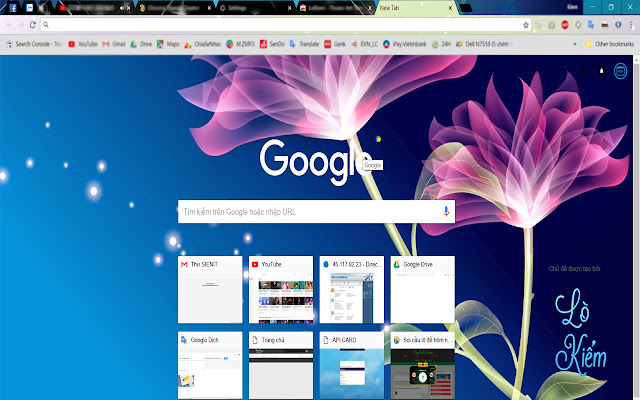
Task: Open Google notifications bell
Action: (x=602, y=71)
